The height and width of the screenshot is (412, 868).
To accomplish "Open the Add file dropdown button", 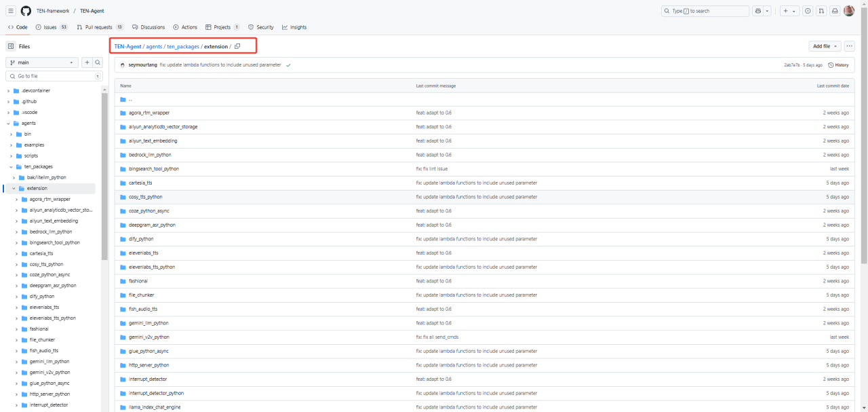I will point(825,46).
